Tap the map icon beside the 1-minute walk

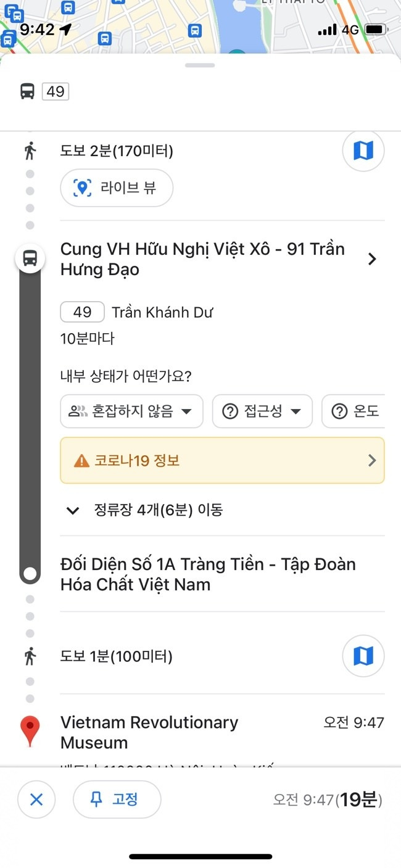(x=363, y=656)
